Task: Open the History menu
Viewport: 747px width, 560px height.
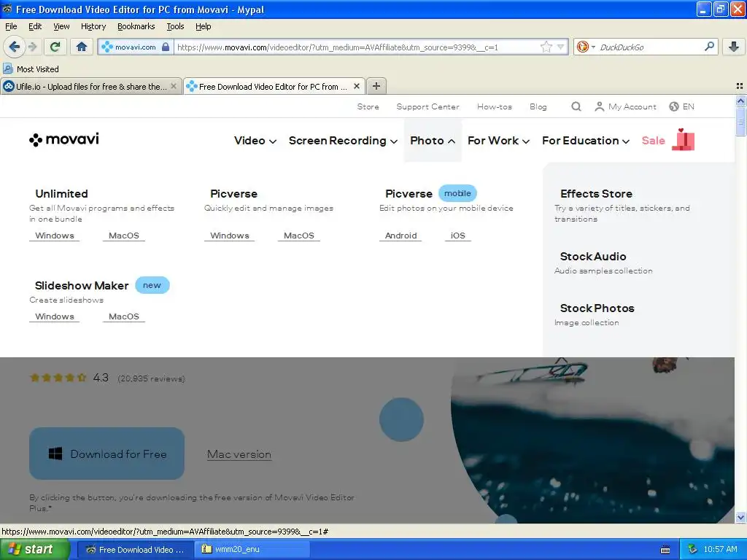Action: [93, 26]
